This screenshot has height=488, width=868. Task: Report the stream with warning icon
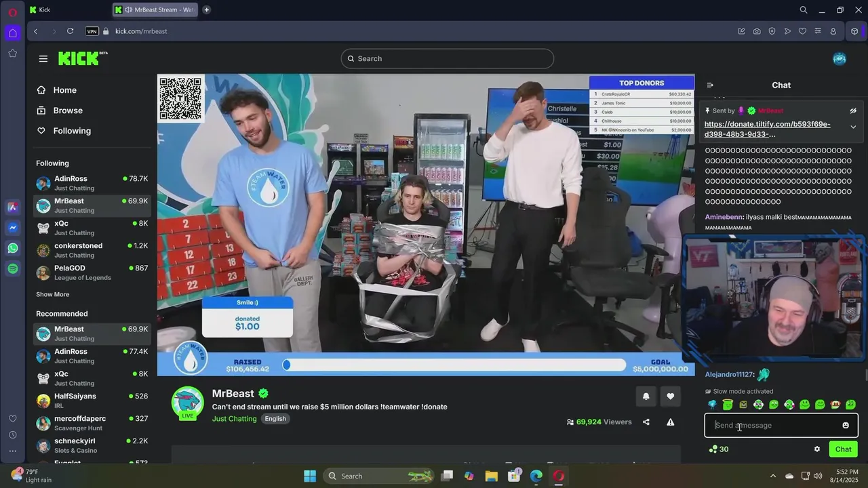[x=670, y=422]
